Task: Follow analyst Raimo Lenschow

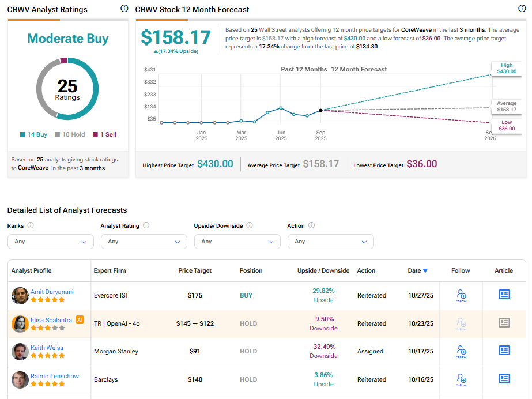Action: 461,379
